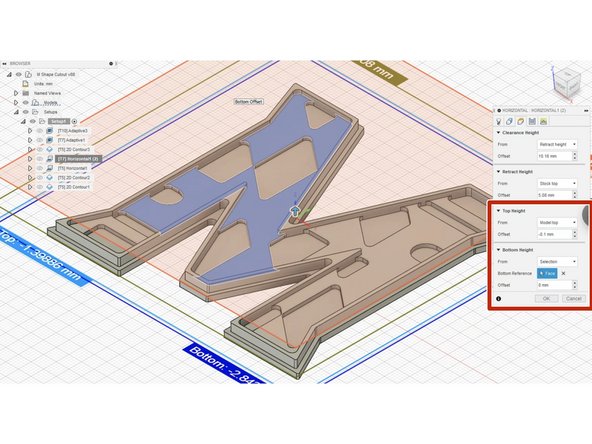592x444 pixels.
Task: Expand the Named Views node
Action: pos(16,93)
